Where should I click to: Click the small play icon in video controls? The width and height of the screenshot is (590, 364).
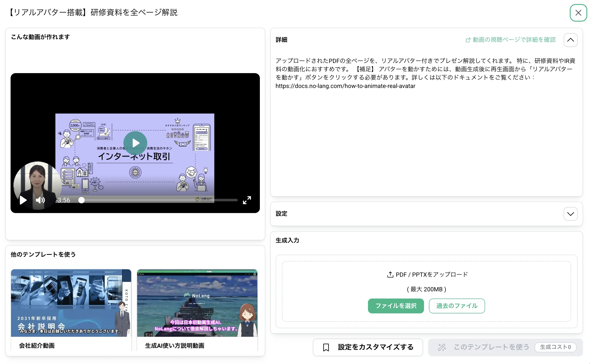click(x=23, y=200)
